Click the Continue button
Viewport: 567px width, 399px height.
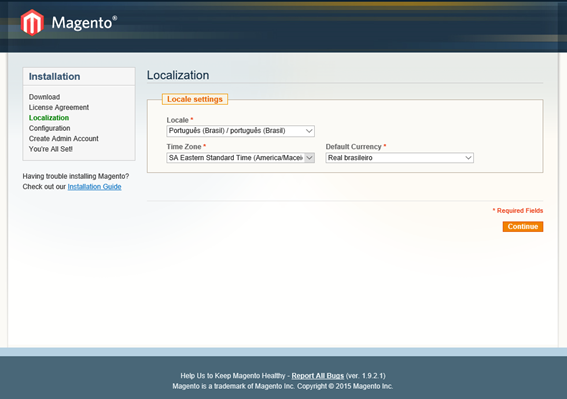click(523, 226)
